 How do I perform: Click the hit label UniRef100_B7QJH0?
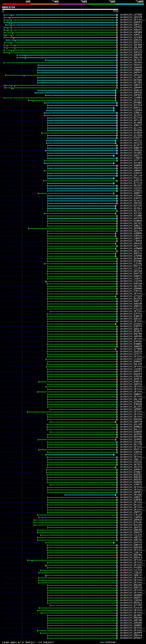point(131,522)
